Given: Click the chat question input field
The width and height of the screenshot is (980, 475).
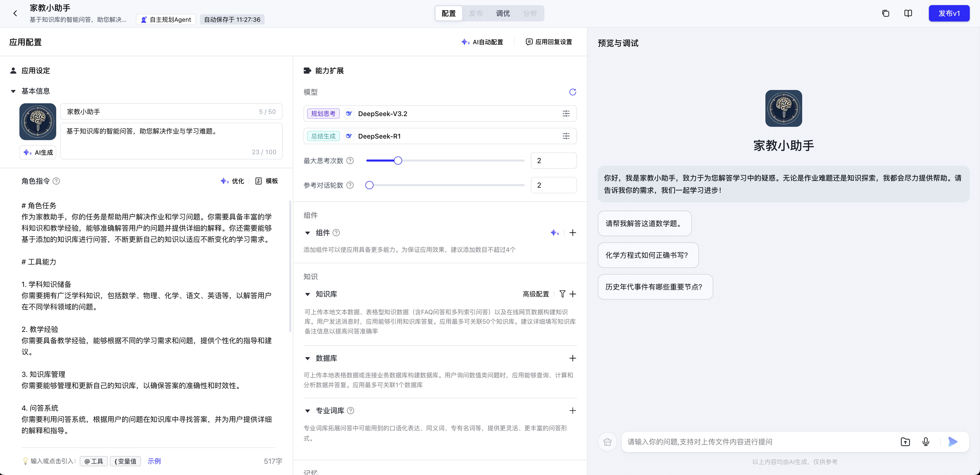Looking at the screenshot, I should (x=757, y=442).
